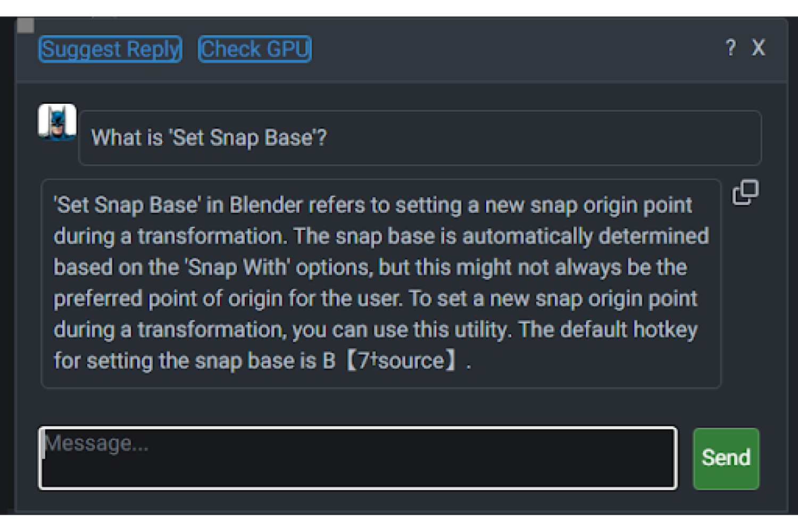Close the chat panel with the X
Image resolution: width=798 pixels, height=532 pixels.
point(758,48)
